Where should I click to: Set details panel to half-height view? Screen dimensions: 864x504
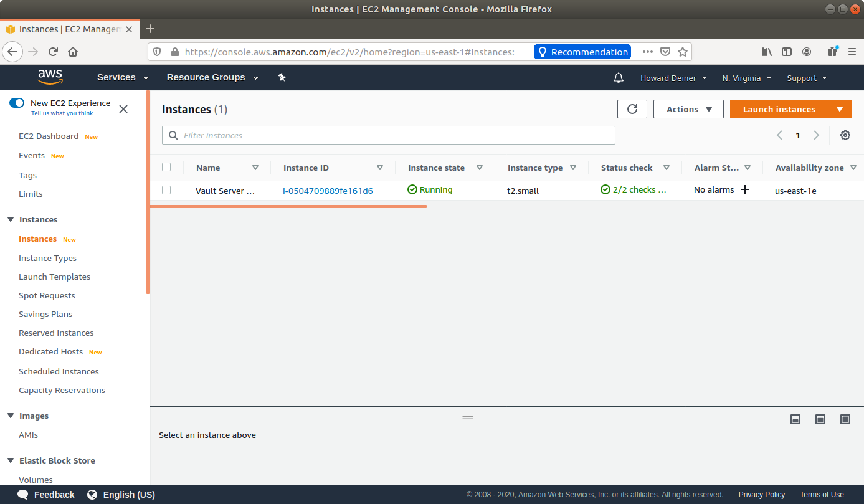point(820,419)
